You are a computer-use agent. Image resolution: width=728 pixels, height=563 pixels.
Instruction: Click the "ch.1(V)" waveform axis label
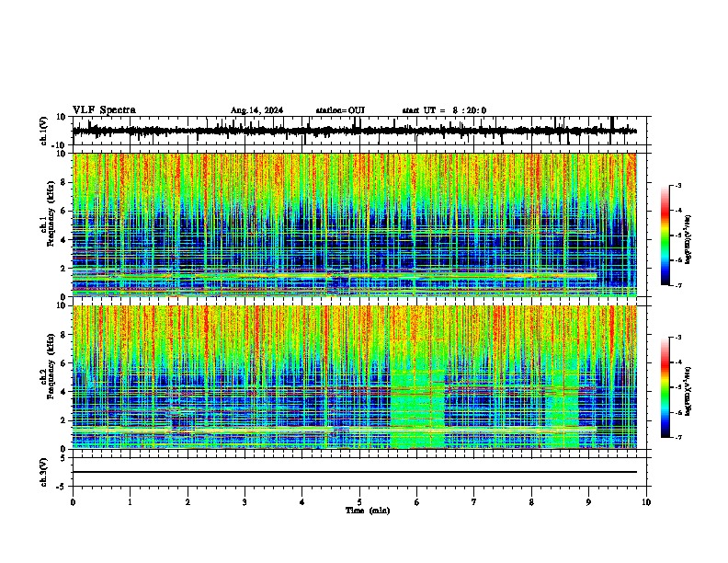[x=44, y=131]
